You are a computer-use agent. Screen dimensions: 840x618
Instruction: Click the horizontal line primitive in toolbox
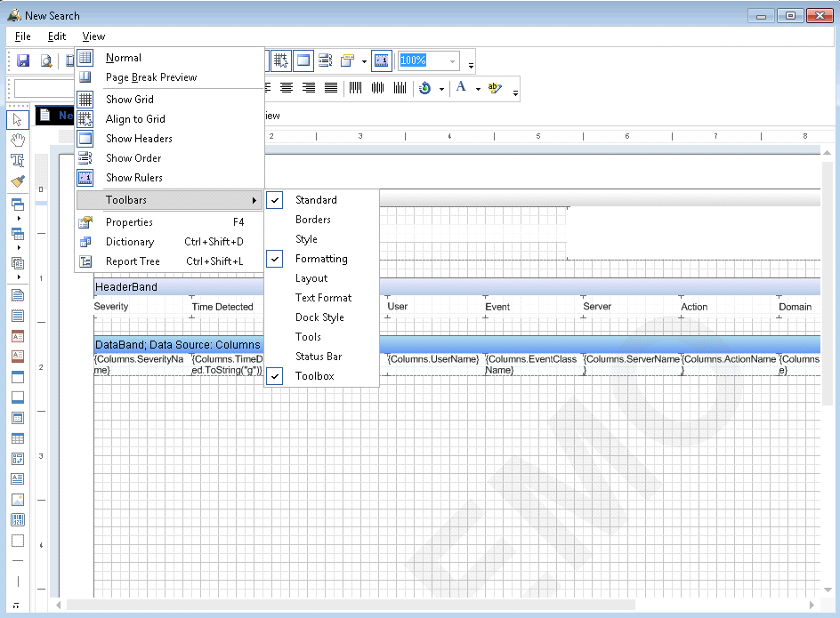17,561
